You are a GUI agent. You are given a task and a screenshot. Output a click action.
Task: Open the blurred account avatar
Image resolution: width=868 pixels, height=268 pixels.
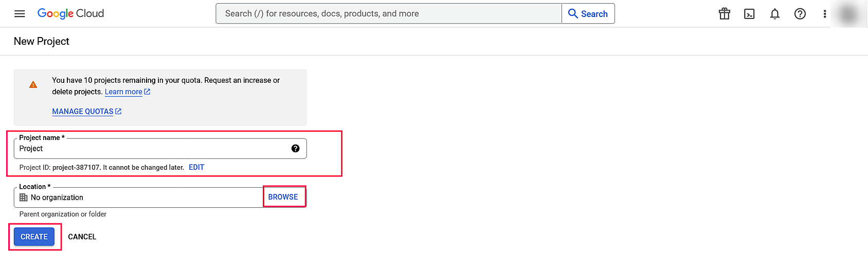click(x=848, y=14)
